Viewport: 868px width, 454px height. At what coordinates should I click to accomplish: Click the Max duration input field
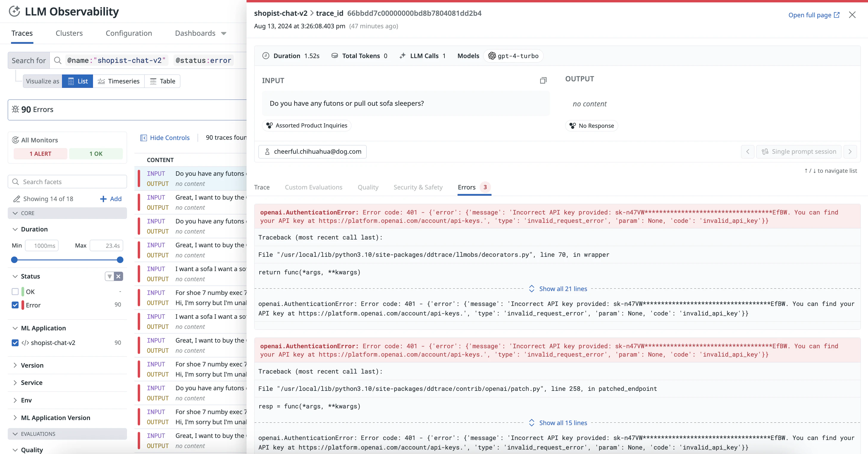tap(106, 245)
